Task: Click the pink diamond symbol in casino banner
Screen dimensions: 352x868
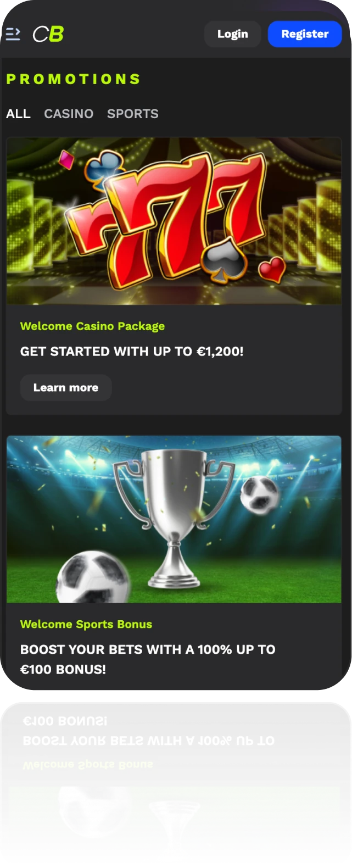Action: point(66,159)
